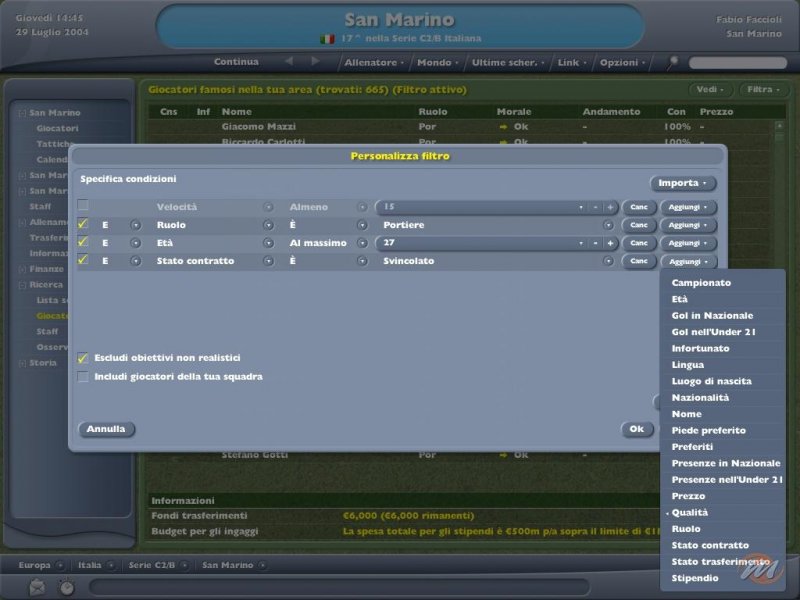Click the back navigation arrow
The width and height of the screenshot is (800, 600).
coord(289,62)
